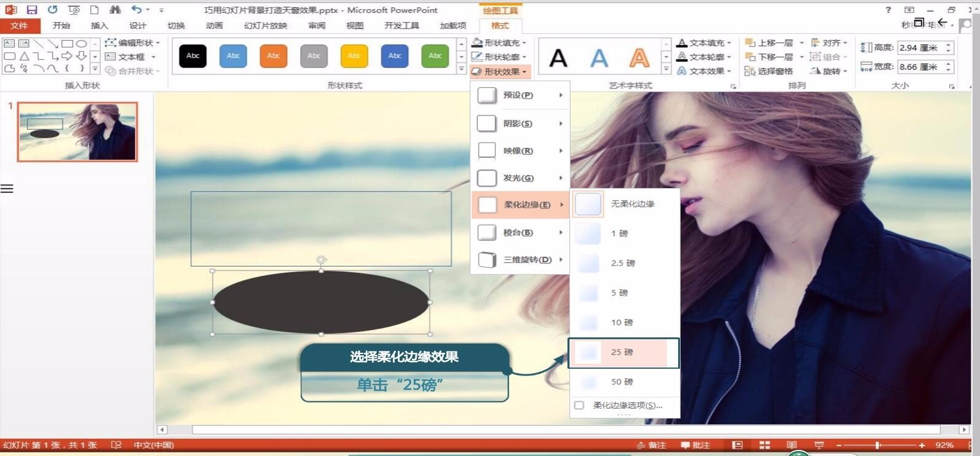Image resolution: width=980 pixels, height=456 pixels.
Task: Increase height with stepper up arrow
Action: (949, 44)
